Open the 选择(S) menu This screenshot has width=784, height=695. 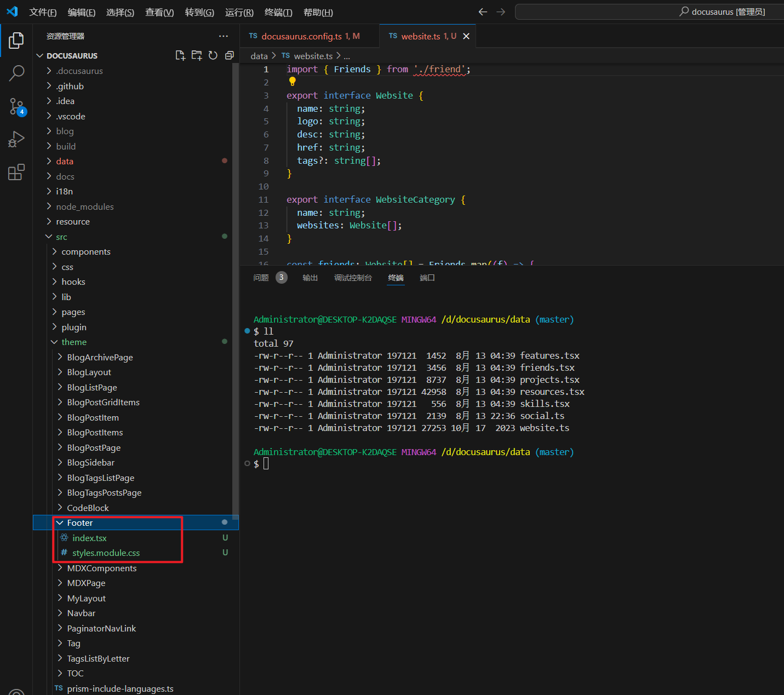tap(120, 12)
